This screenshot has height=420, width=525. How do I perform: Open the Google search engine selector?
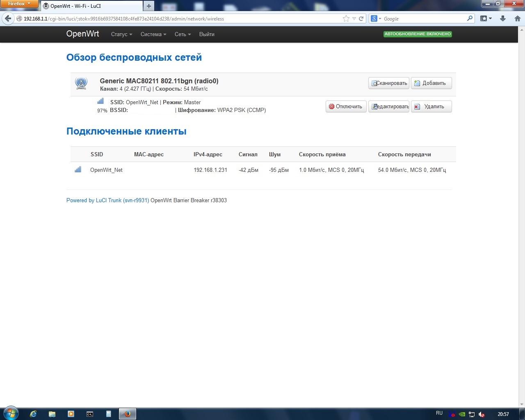click(376, 18)
